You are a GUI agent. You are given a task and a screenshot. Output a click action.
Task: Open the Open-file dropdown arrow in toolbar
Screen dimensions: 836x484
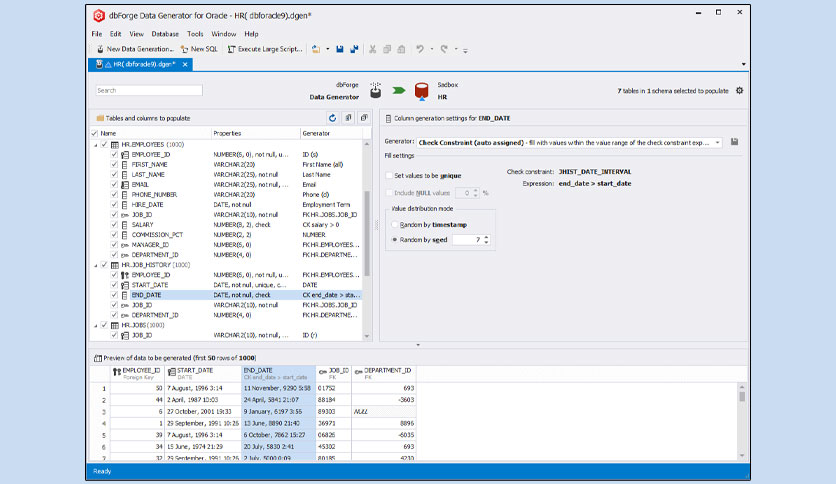pyautogui.click(x=327, y=49)
